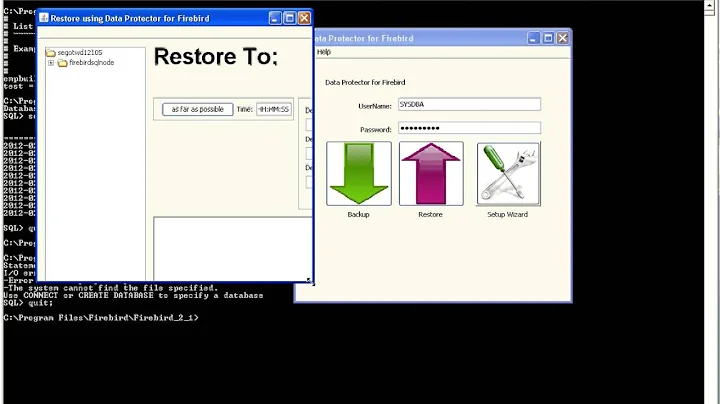Click the 'Restore To:' heading
Image resolution: width=720 pixels, height=404 pixels.
coord(216,57)
